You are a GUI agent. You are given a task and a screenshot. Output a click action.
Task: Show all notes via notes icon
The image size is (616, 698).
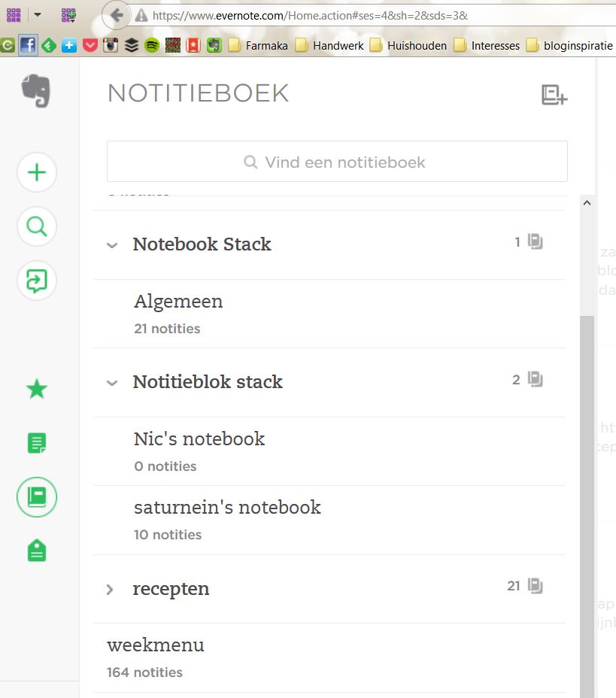37,443
